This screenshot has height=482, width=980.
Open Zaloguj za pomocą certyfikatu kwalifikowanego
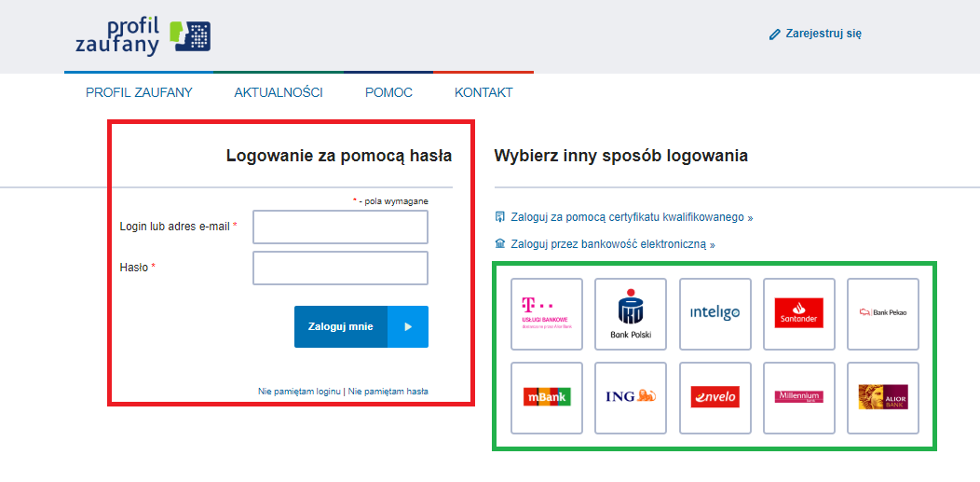coord(632,217)
